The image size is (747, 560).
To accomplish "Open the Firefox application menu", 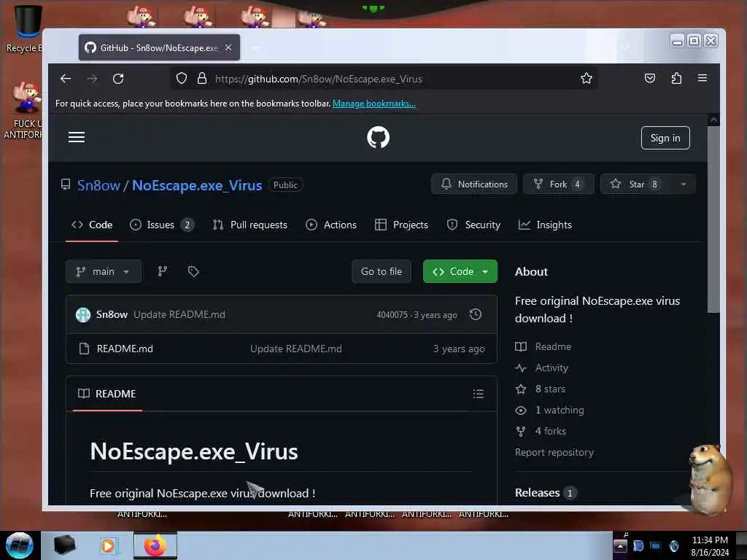I will 703,77.
